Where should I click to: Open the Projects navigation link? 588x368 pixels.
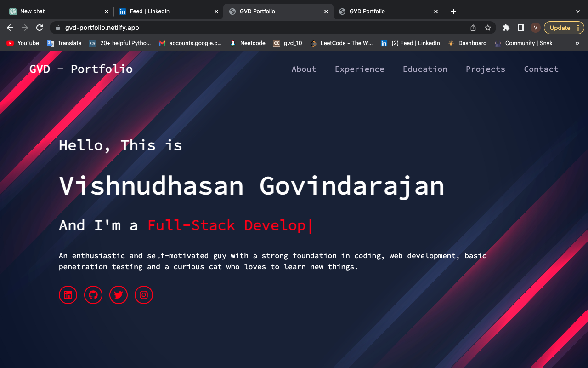coord(486,69)
